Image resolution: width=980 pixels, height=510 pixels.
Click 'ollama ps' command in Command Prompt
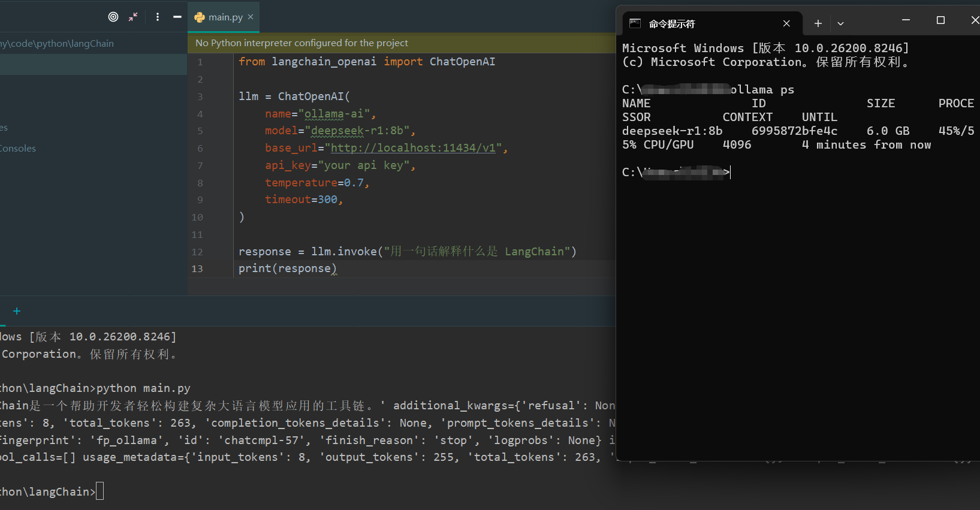[762, 90]
